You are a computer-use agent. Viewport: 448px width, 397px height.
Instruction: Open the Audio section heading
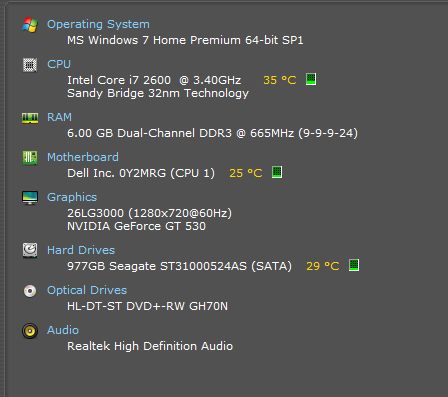[63, 330]
